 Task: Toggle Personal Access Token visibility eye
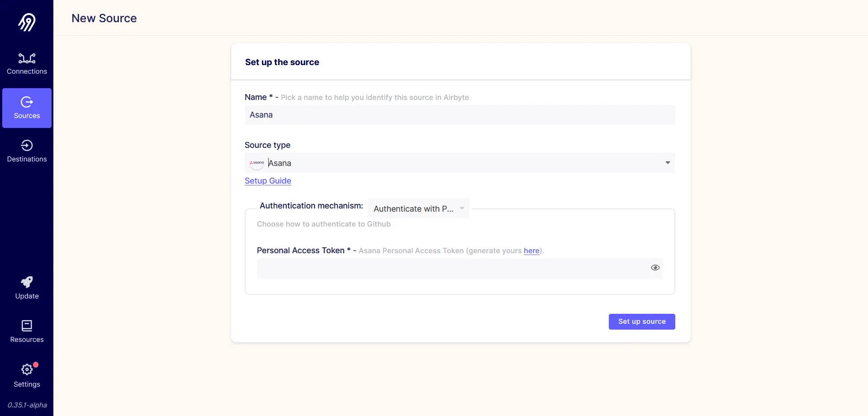[x=655, y=268]
